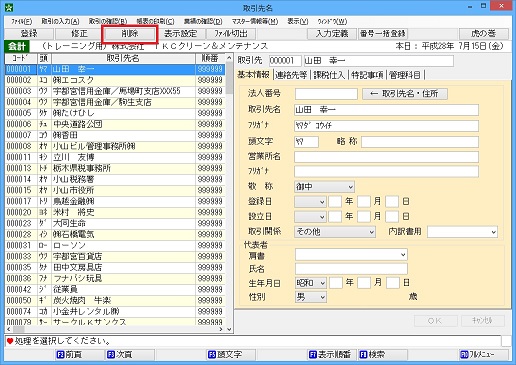The image size is (516, 365).
Task: Click the 削除 toolbar button
Action: [130, 34]
